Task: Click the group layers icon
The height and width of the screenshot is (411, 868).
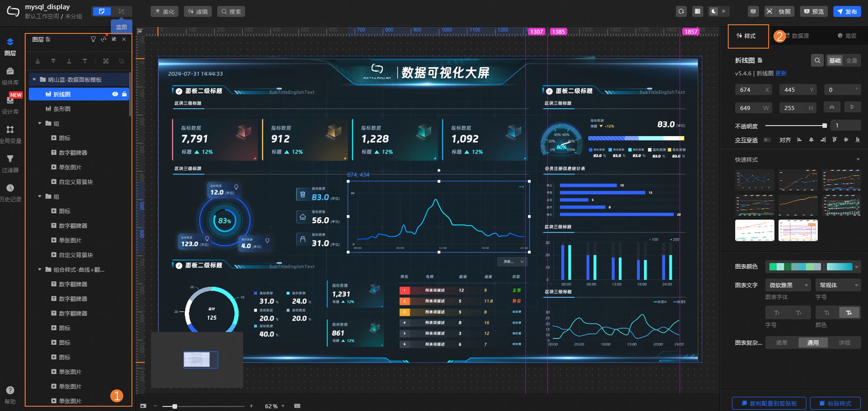Action: coord(105,61)
